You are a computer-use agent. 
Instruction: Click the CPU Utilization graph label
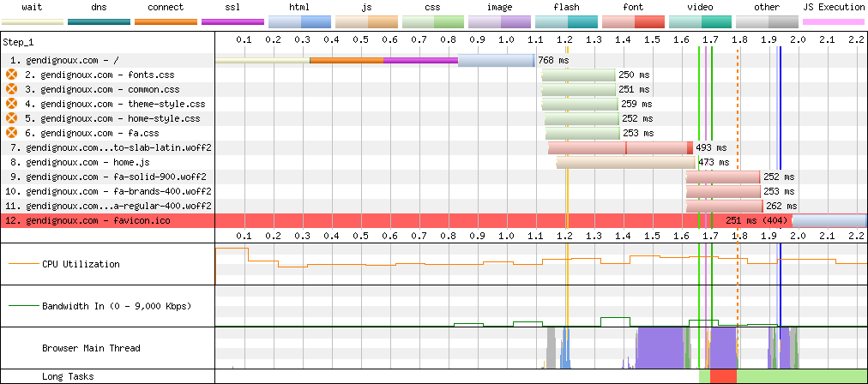[x=81, y=264]
